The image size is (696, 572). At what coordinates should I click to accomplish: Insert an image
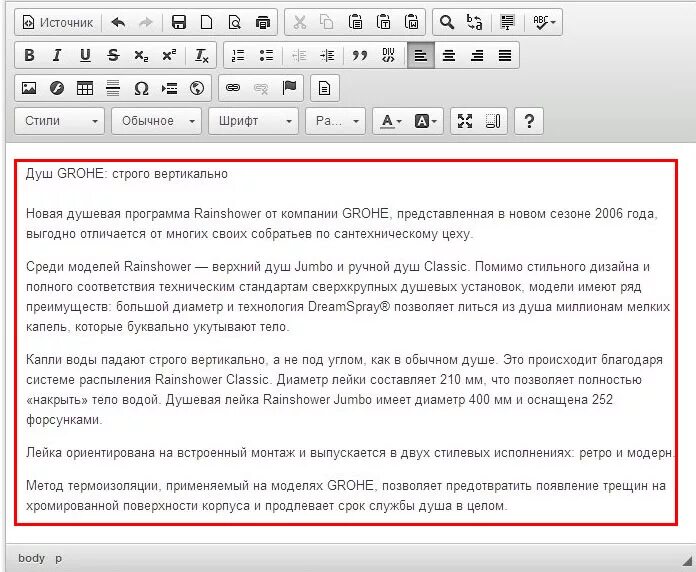pos(29,88)
